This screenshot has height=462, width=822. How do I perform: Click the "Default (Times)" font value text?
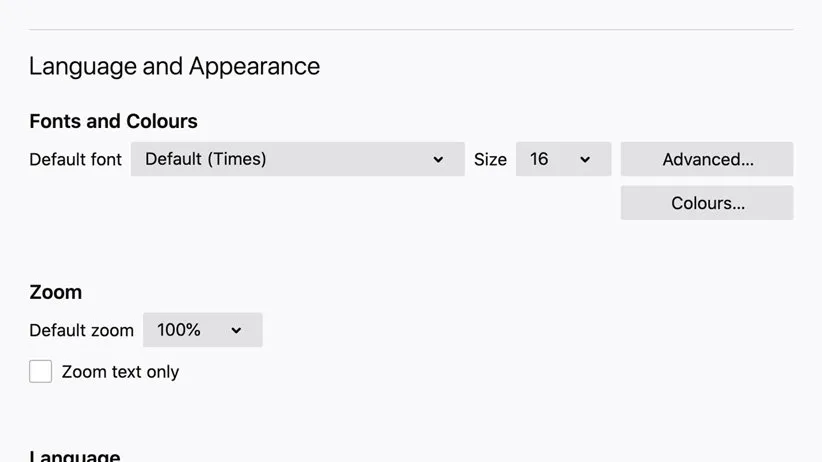click(x=205, y=159)
